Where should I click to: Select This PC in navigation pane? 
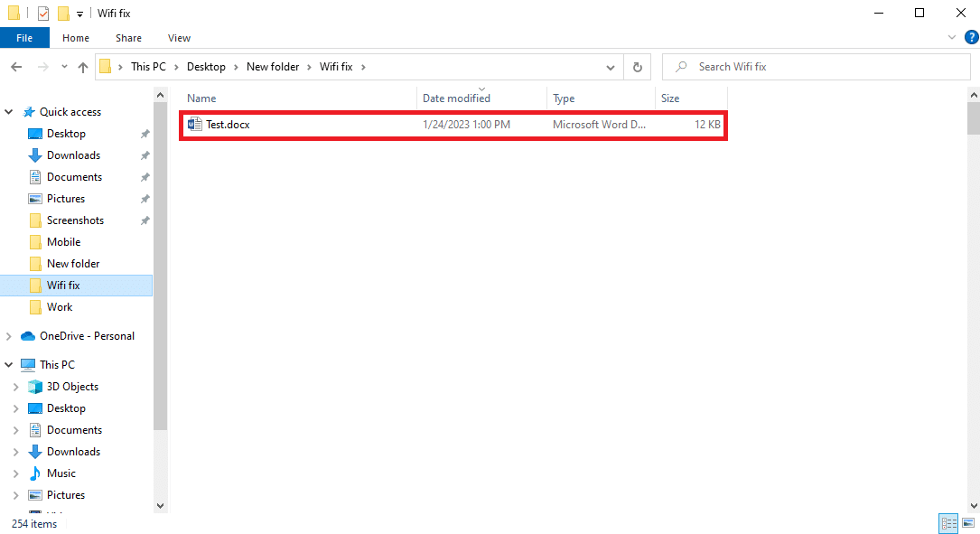(57, 364)
